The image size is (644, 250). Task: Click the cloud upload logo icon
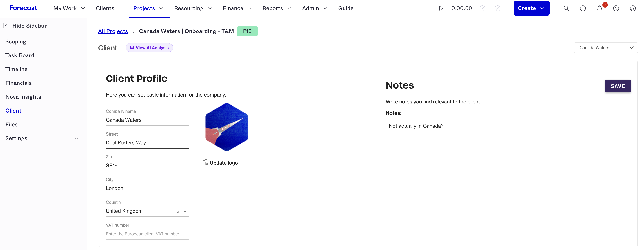click(x=205, y=162)
